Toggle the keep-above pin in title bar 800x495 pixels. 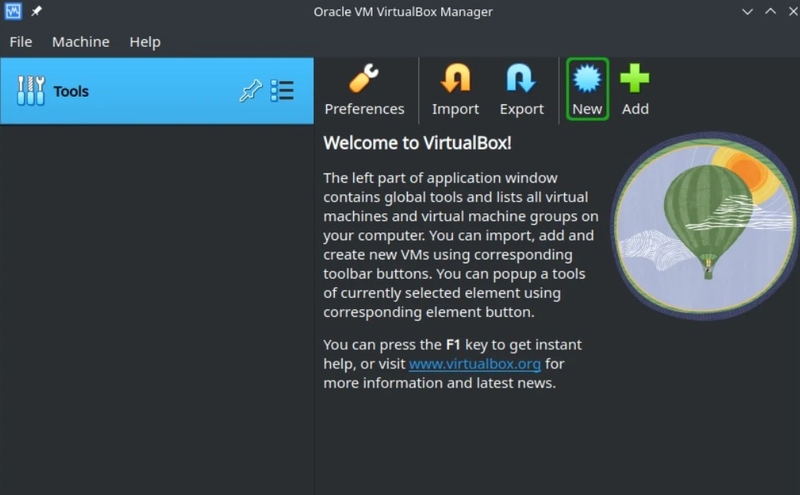coord(36,11)
